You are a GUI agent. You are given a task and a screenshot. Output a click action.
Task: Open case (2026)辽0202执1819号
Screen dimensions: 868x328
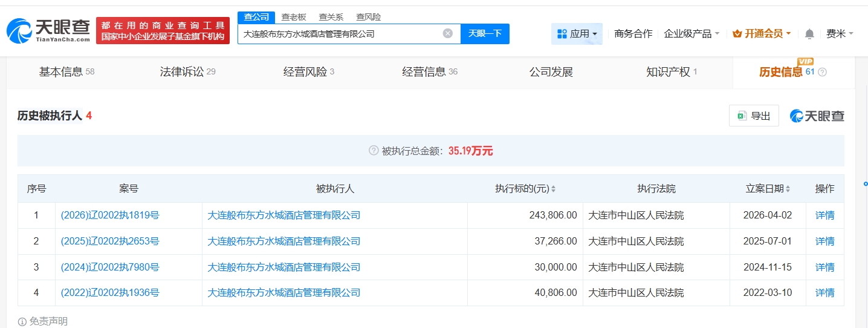pyautogui.click(x=110, y=215)
